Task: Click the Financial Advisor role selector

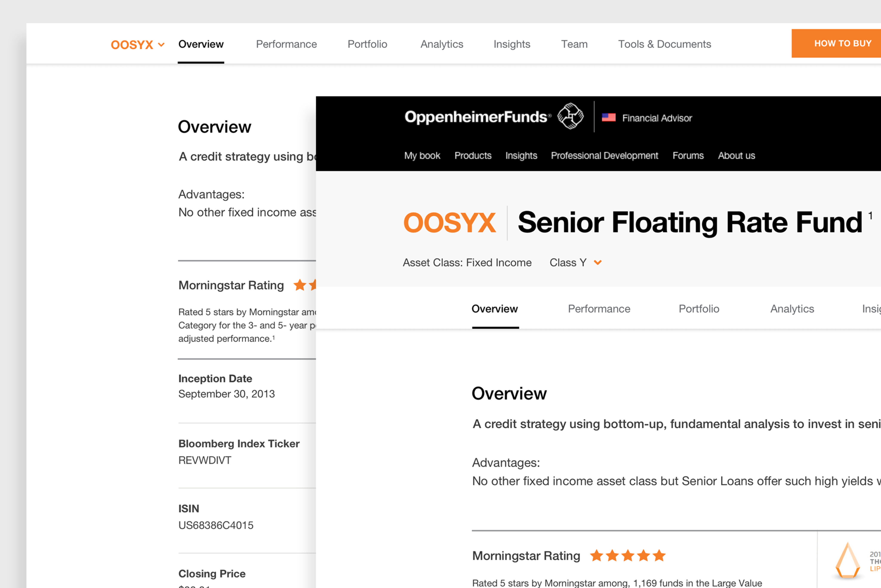Action: [657, 118]
